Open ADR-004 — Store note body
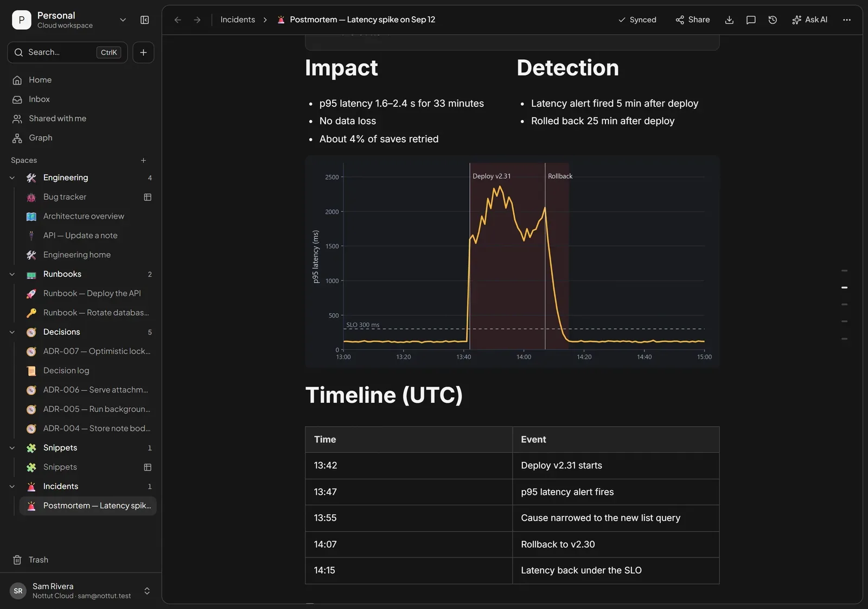This screenshot has width=868, height=609. point(88,429)
